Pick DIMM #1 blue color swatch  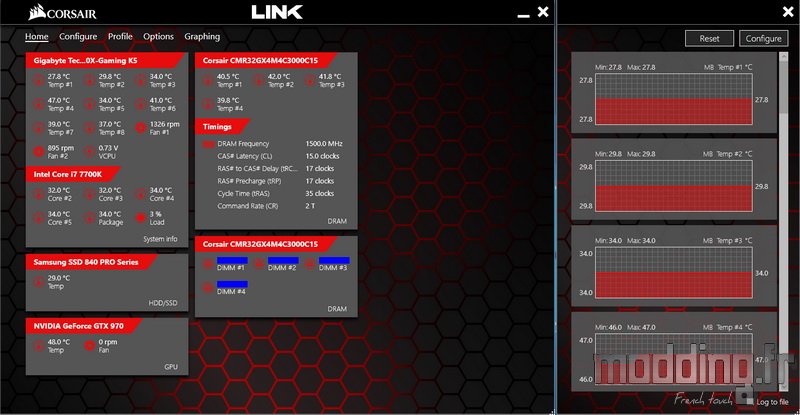coord(232,260)
